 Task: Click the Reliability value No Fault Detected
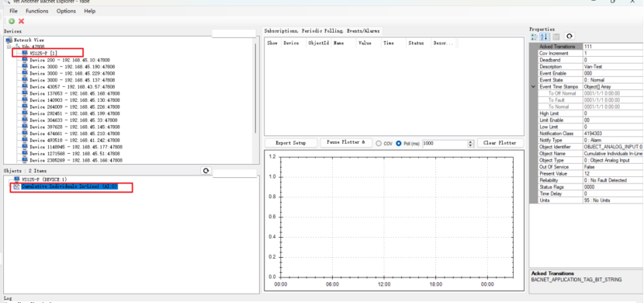coord(613,180)
